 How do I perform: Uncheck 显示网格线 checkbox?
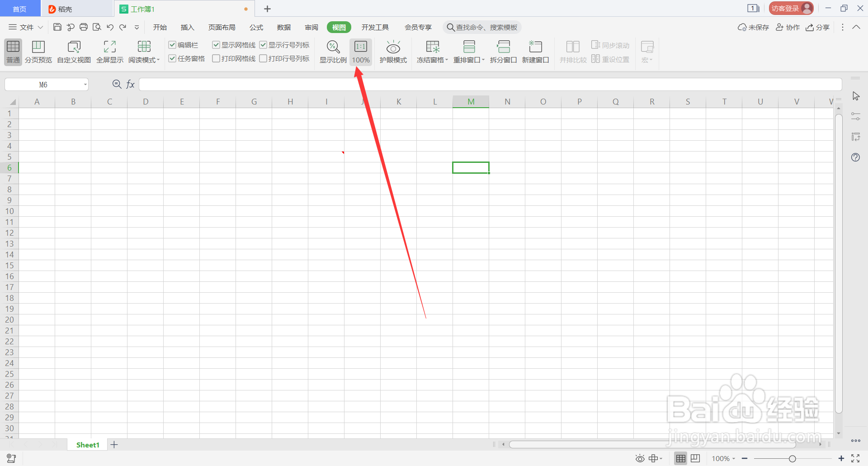[216, 45]
